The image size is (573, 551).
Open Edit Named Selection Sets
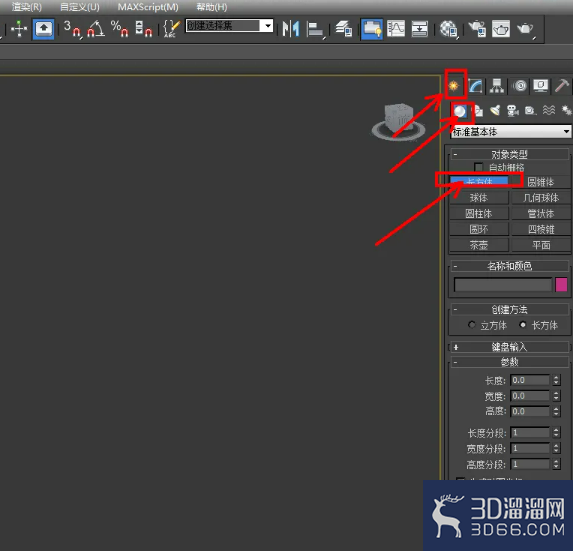coord(171,29)
